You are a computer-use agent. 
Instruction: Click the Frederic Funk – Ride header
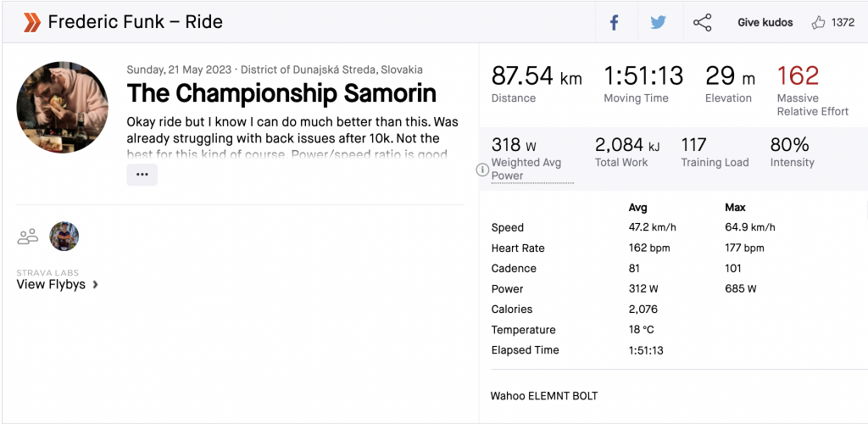[x=135, y=22]
